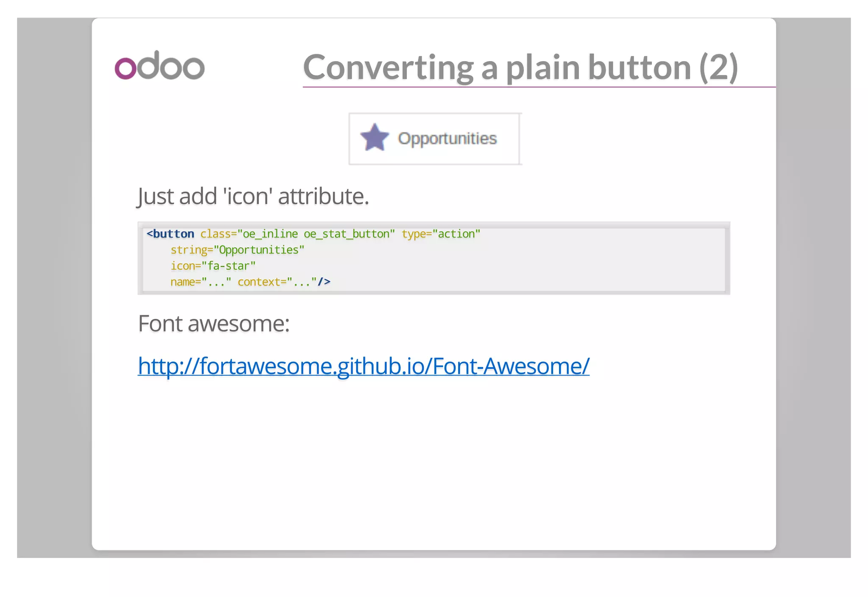
Task: Click the code line starting with <button class=
Action: pyautogui.click(x=313, y=234)
